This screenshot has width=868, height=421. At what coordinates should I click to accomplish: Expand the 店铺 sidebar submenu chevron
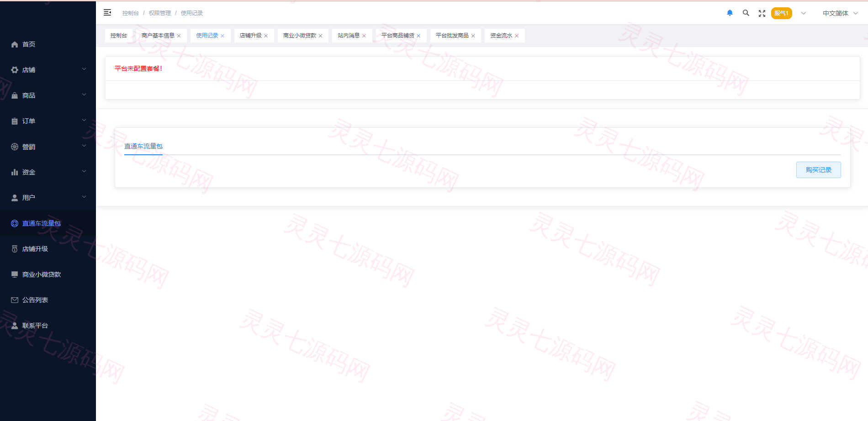(x=84, y=69)
